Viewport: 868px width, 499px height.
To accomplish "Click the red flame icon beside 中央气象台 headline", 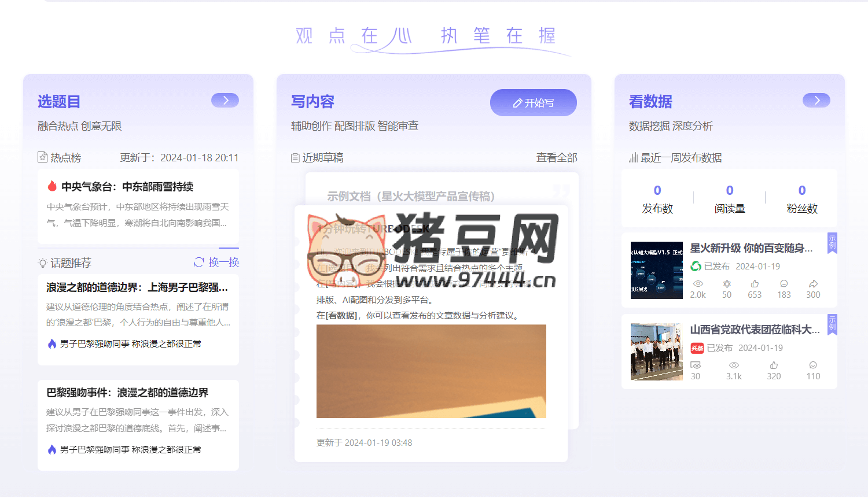I will (x=52, y=186).
